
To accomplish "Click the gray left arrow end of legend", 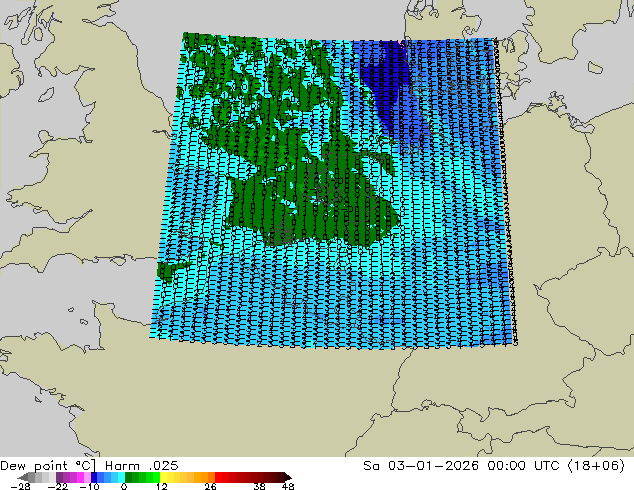I will coord(23,477).
